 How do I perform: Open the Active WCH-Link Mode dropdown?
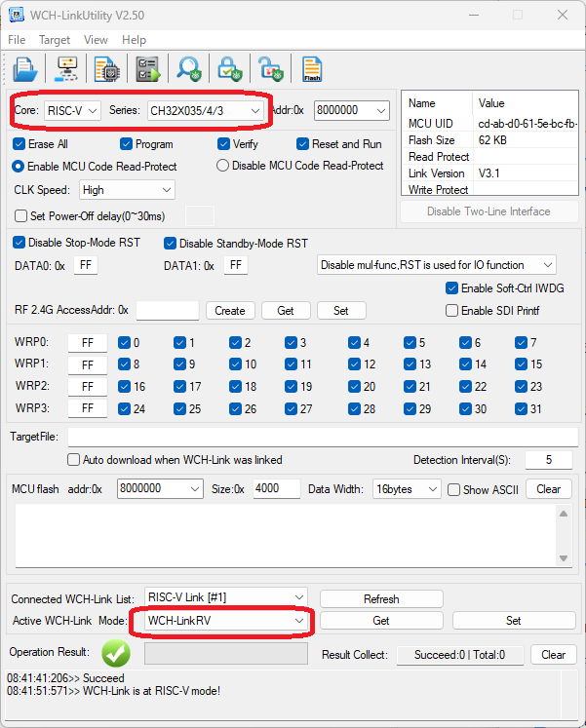point(225,620)
